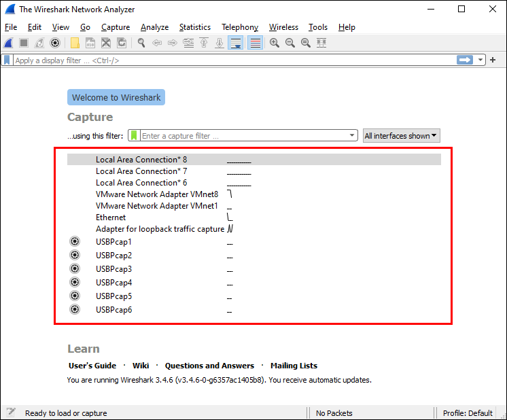
Task: Select the USBPcap1 interface row
Action: (253, 242)
